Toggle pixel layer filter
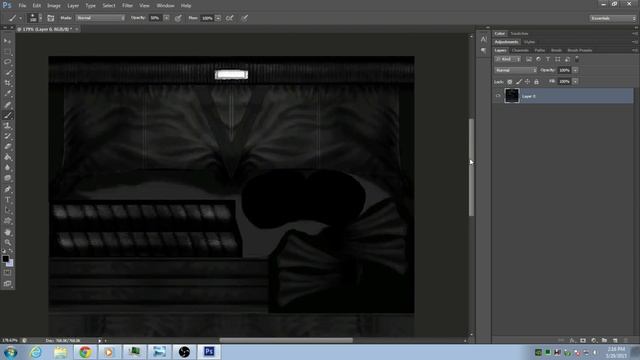 [529, 59]
